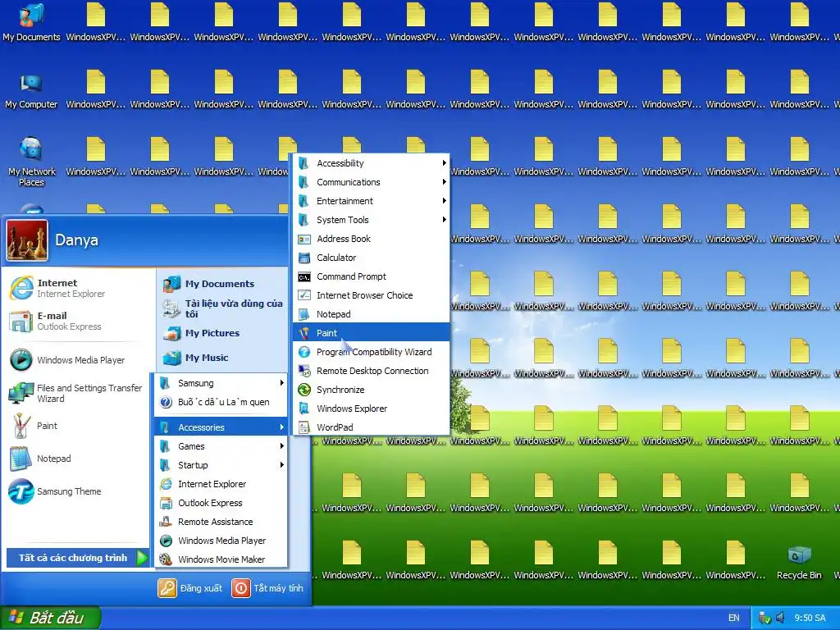
Task: Click the Tắt máy tính shutdown button
Action: pos(268,588)
